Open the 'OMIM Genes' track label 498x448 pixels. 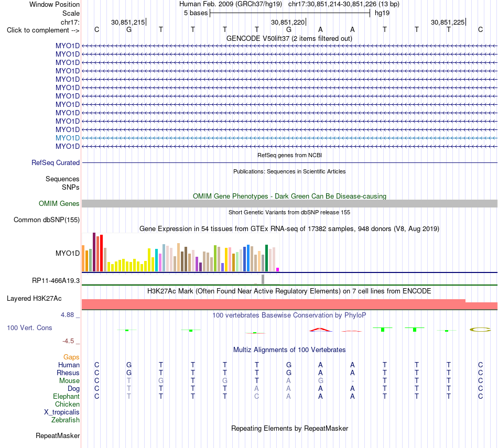click(x=59, y=203)
